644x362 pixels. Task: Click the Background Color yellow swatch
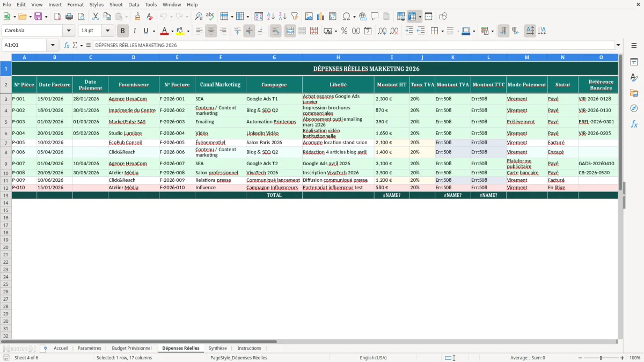click(x=180, y=31)
